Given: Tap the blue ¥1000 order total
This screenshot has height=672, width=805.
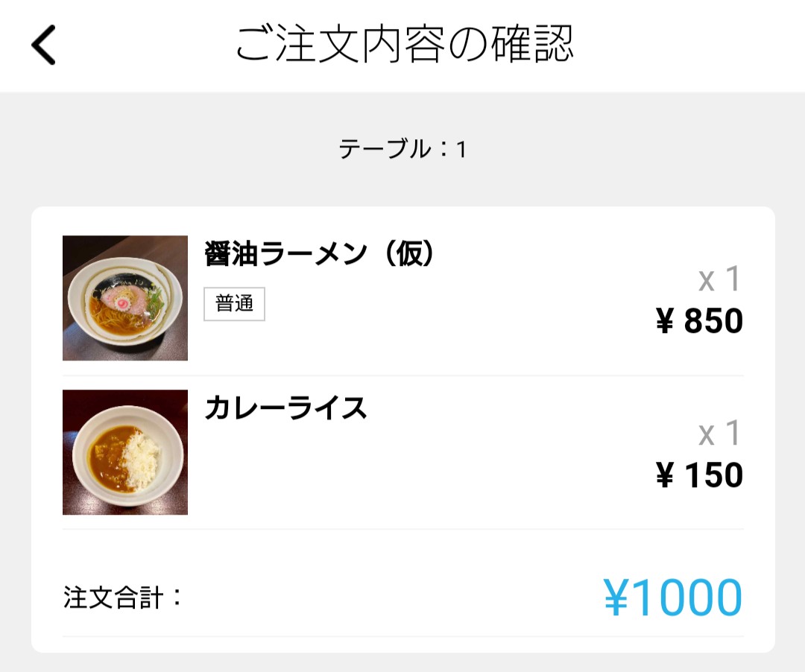Looking at the screenshot, I should click(672, 598).
